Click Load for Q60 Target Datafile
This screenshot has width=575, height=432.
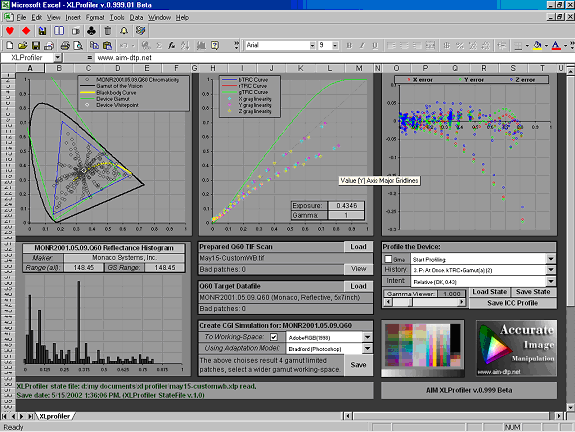click(x=358, y=286)
